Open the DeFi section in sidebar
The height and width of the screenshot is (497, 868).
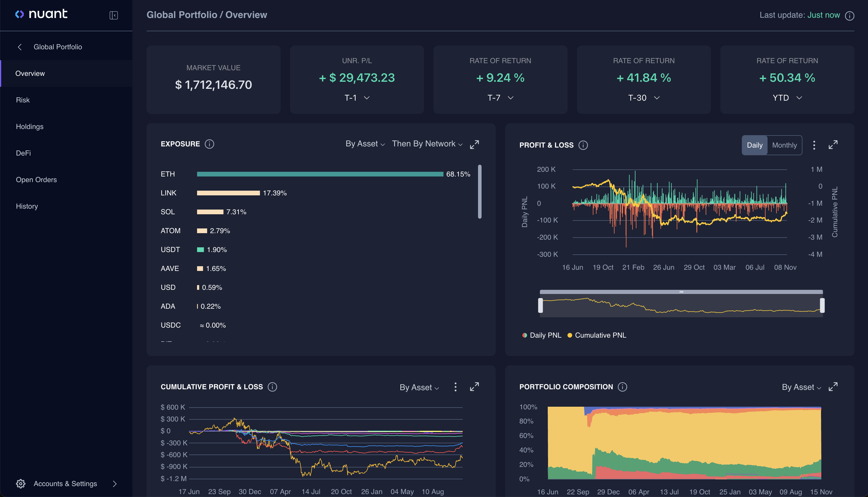(23, 153)
